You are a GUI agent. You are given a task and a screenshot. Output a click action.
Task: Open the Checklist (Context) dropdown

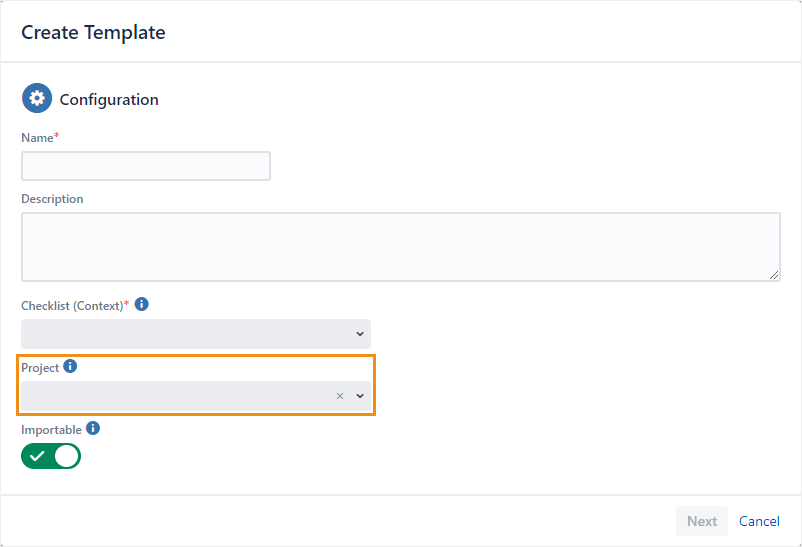coord(195,334)
